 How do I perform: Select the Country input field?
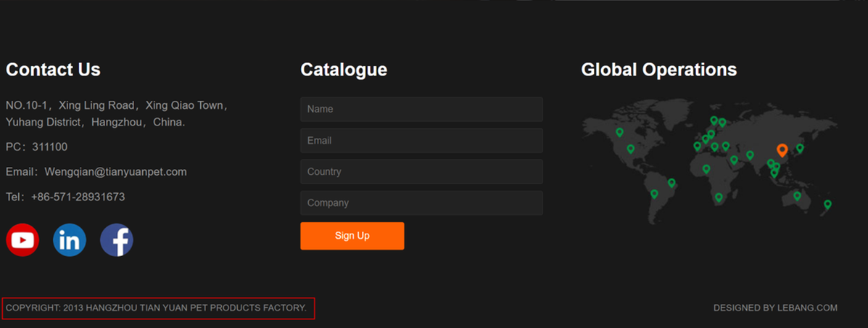click(421, 172)
